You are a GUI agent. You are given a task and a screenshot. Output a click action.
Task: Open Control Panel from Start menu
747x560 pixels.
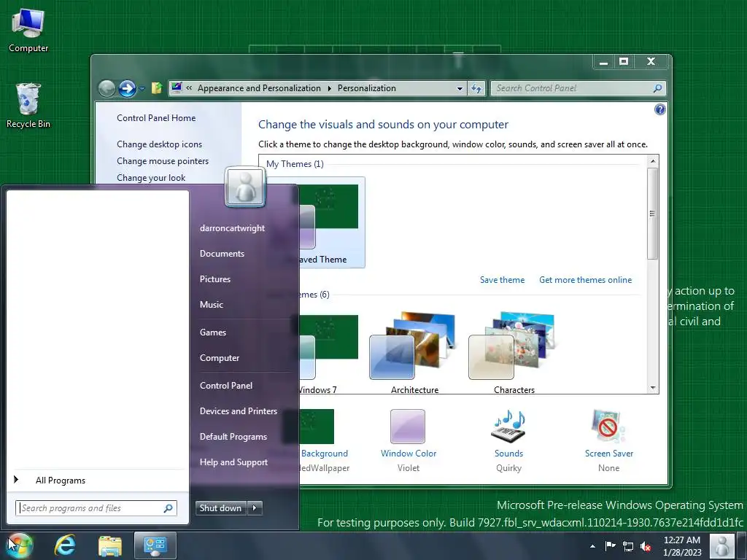tap(226, 386)
